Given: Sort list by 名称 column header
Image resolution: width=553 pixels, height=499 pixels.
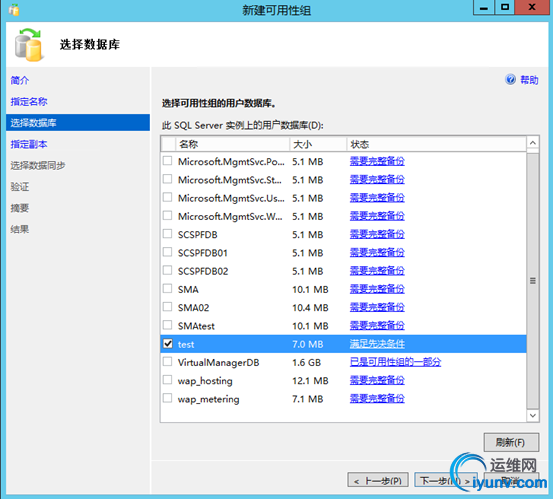Looking at the screenshot, I should point(232,144).
